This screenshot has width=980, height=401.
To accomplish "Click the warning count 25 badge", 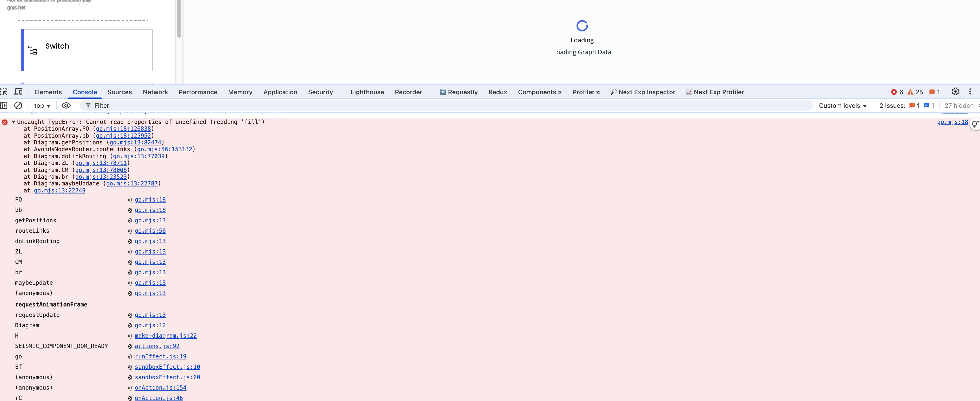I will (915, 92).
